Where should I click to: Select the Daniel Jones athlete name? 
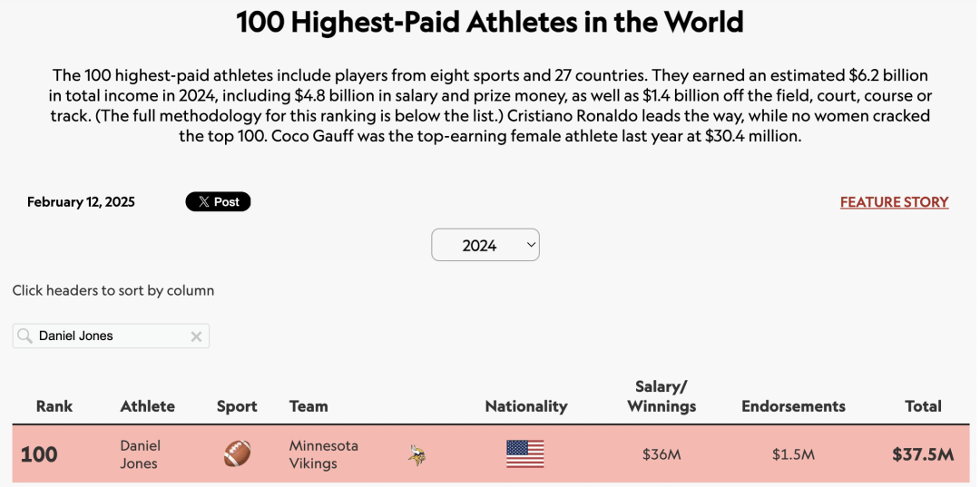[140, 454]
